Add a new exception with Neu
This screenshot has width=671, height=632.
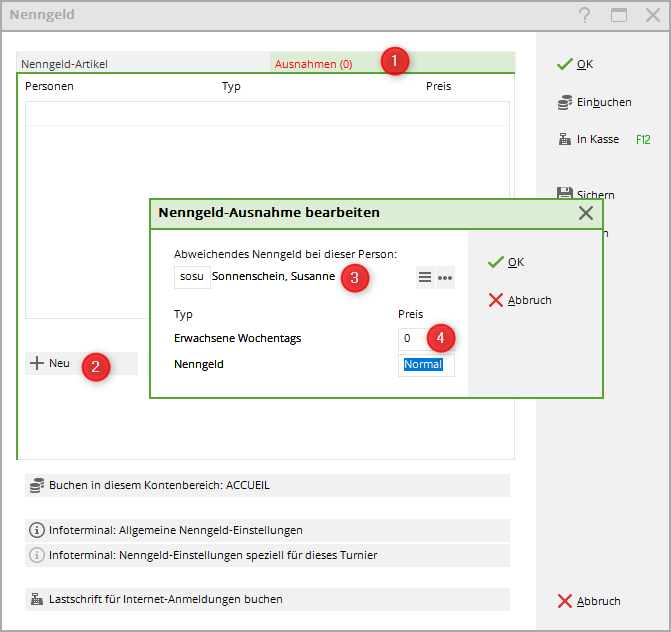(81, 363)
